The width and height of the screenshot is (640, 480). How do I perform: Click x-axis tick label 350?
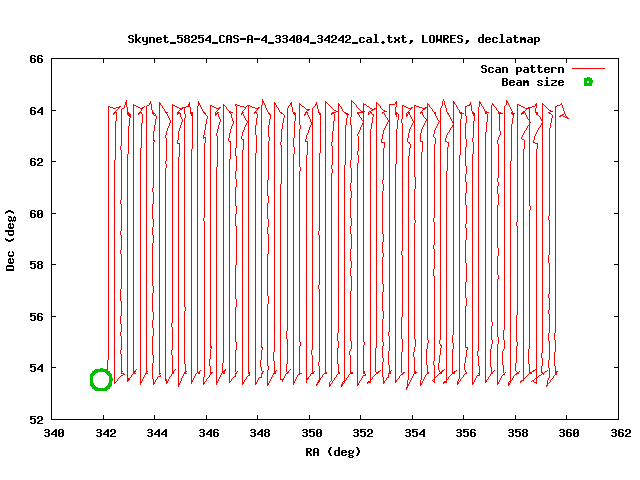click(x=311, y=433)
